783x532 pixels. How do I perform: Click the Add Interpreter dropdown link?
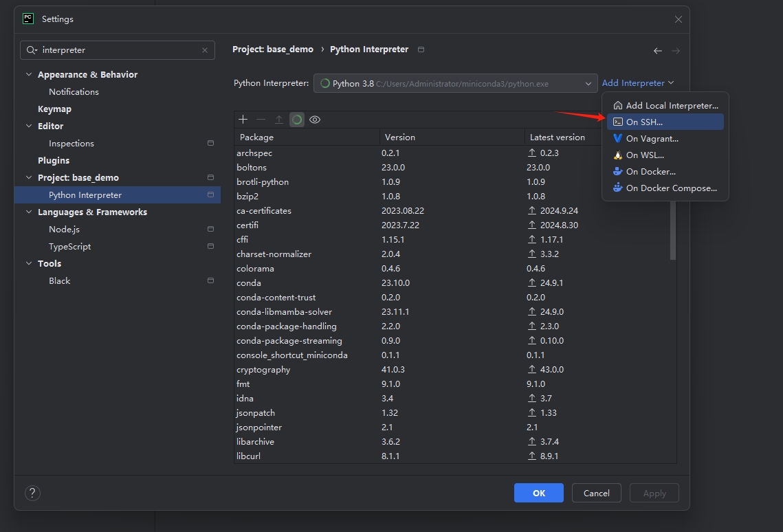click(638, 83)
